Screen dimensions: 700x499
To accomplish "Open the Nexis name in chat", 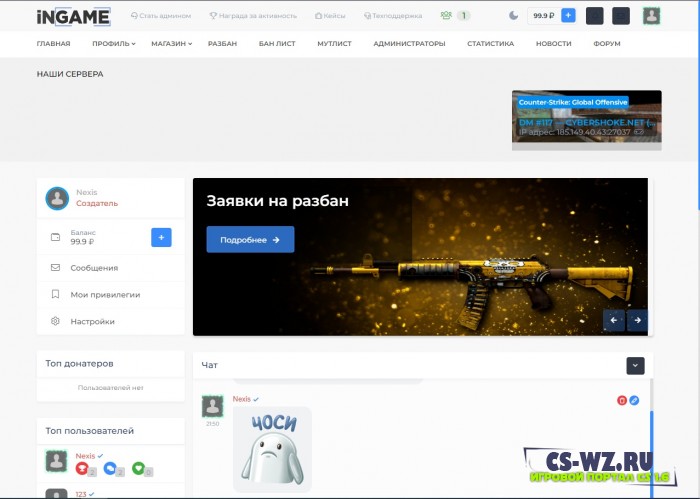I will (x=242, y=399).
